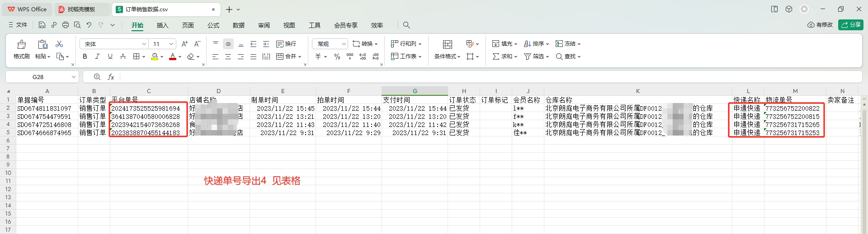This screenshot has height=234, width=868.
Task: Click the Undo arrow icon
Action: pos(89,25)
